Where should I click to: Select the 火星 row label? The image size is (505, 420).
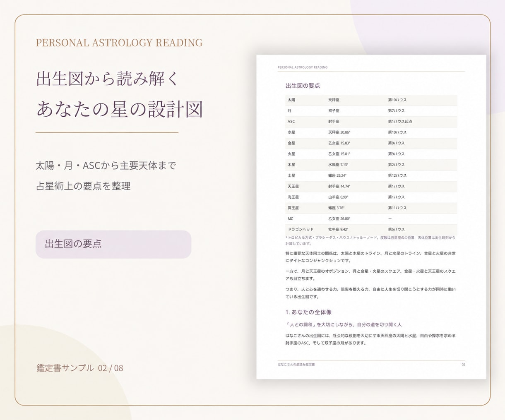[x=291, y=154]
